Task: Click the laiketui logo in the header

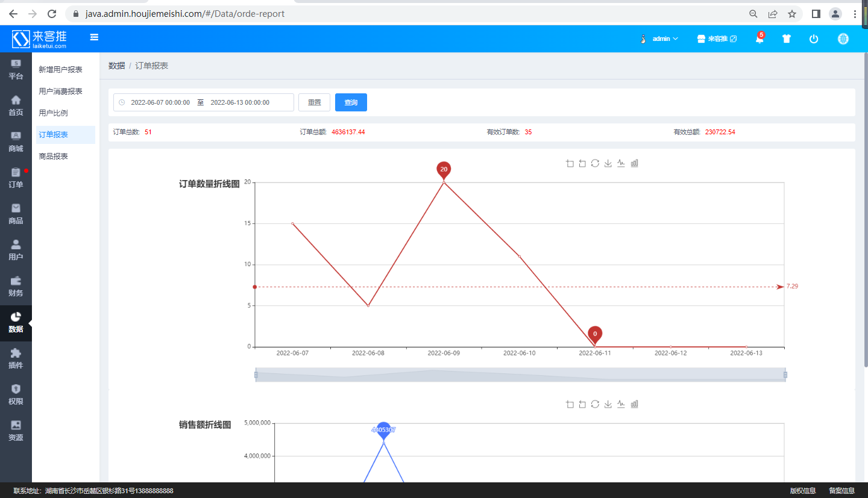Action: 39,39
